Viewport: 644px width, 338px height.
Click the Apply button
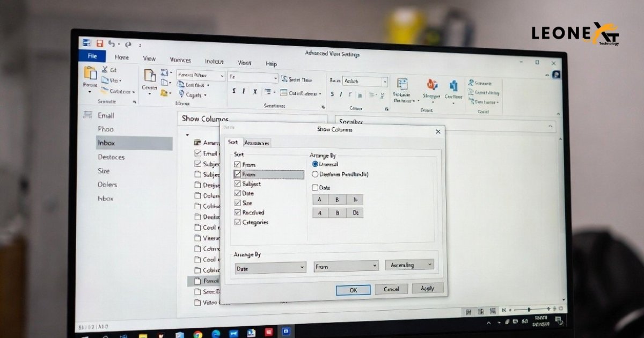pyautogui.click(x=428, y=288)
